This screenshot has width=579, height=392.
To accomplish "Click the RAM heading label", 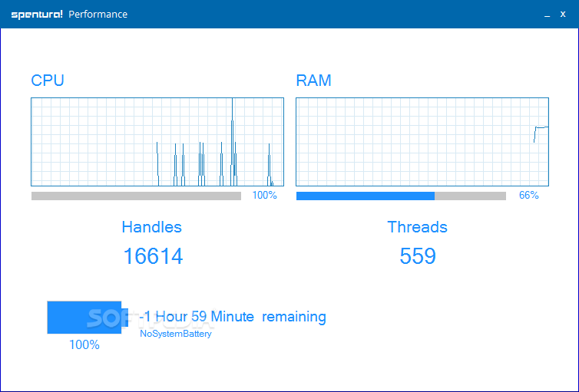I will tap(313, 81).
